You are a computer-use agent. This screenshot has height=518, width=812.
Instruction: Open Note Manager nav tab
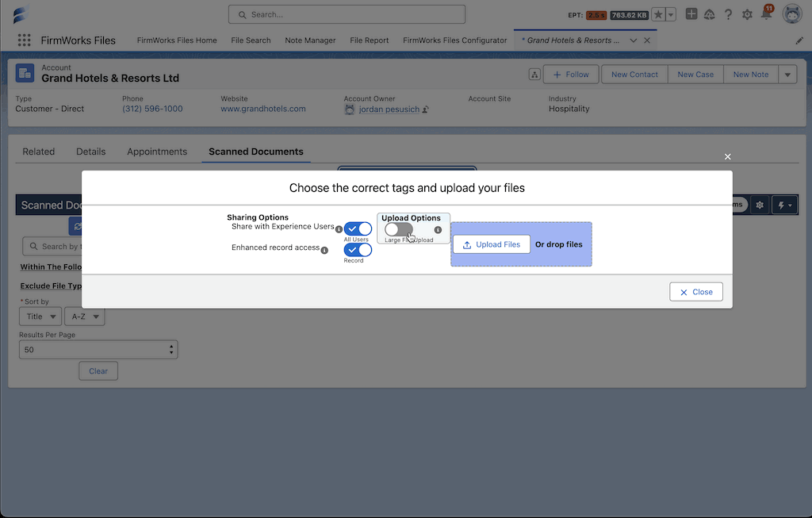tap(310, 40)
